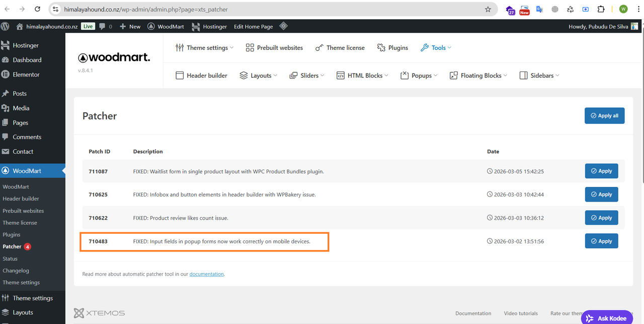Click the diamond icon in the admin bar

(283, 26)
